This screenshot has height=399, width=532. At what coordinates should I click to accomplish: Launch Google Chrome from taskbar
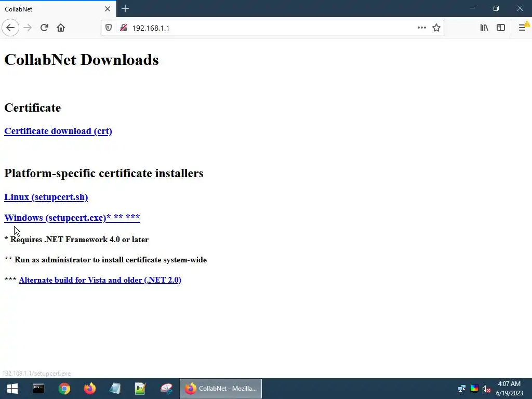point(64,389)
